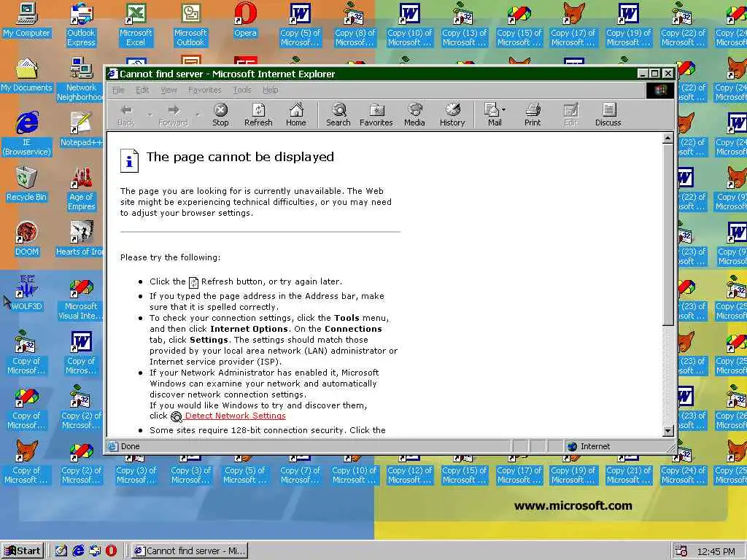Screen dimensions: 747x560
Task: Select the Microsoft Visual InterDev shortcut
Action: coord(81,298)
